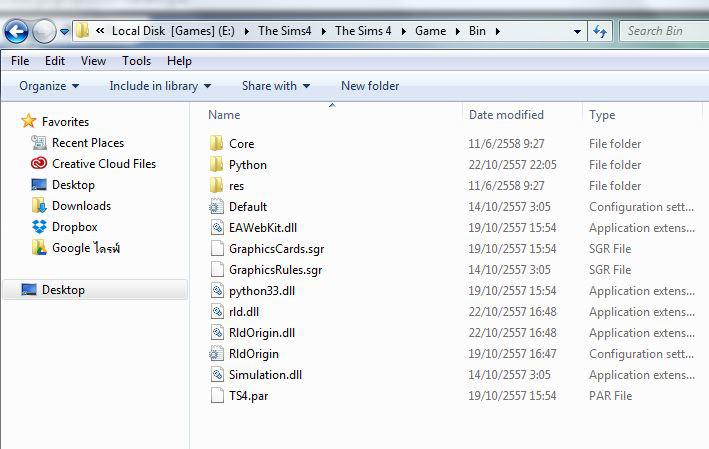Click the folder icon in the address bar
The width and height of the screenshot is (709, 449).
click(x=82, y=31)
